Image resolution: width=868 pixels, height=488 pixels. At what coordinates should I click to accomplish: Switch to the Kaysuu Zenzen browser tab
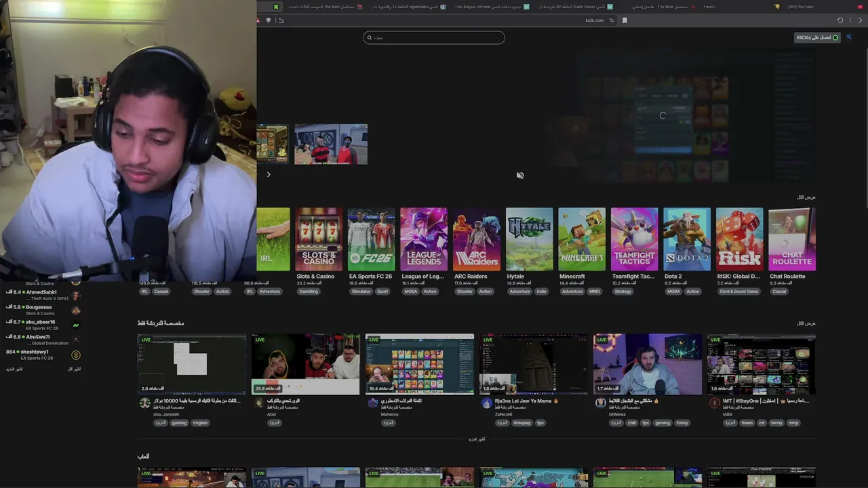click(492, 7)
